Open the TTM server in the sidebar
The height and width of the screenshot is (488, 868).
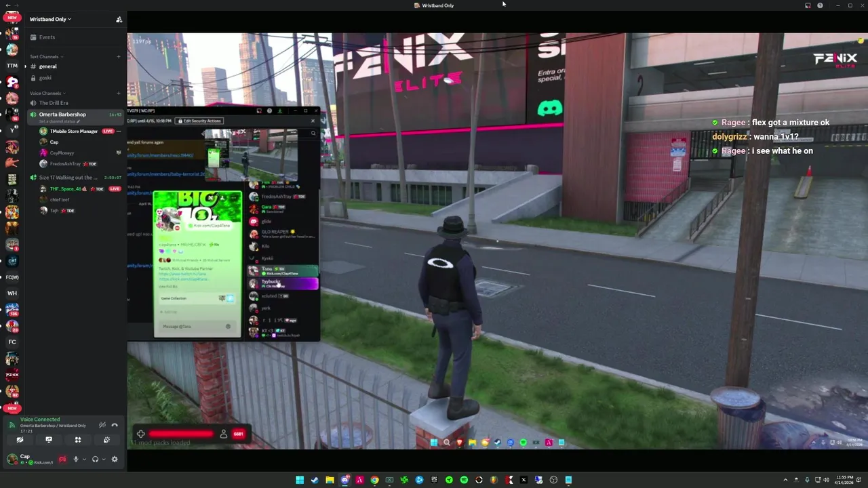click(x=12, y=66)
